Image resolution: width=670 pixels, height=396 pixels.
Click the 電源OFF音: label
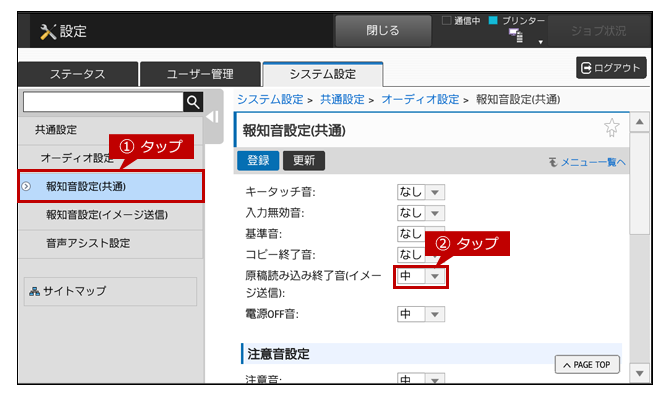pos(272,314)
